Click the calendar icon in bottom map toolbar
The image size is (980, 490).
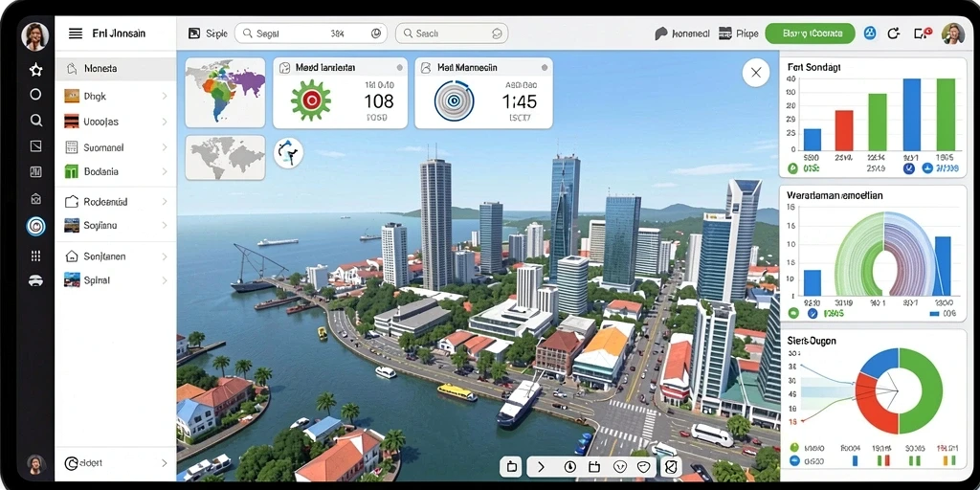[x=594, y=467]
